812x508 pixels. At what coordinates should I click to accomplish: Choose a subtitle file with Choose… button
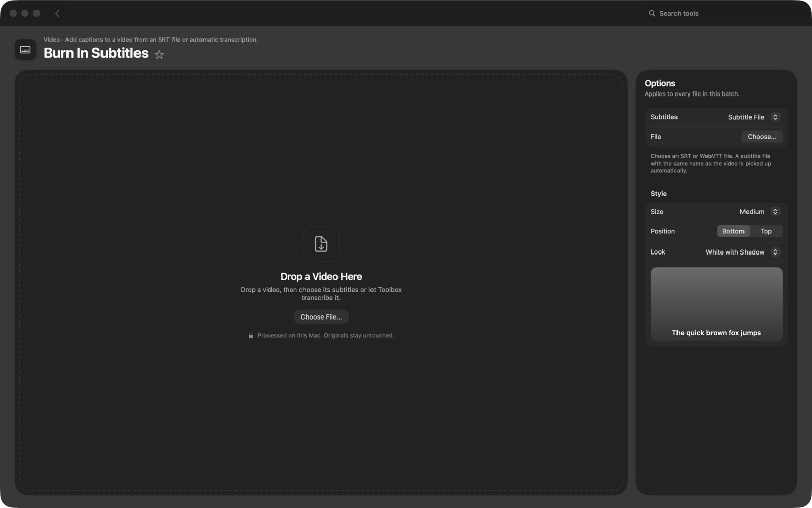click(x=762, y=137)
